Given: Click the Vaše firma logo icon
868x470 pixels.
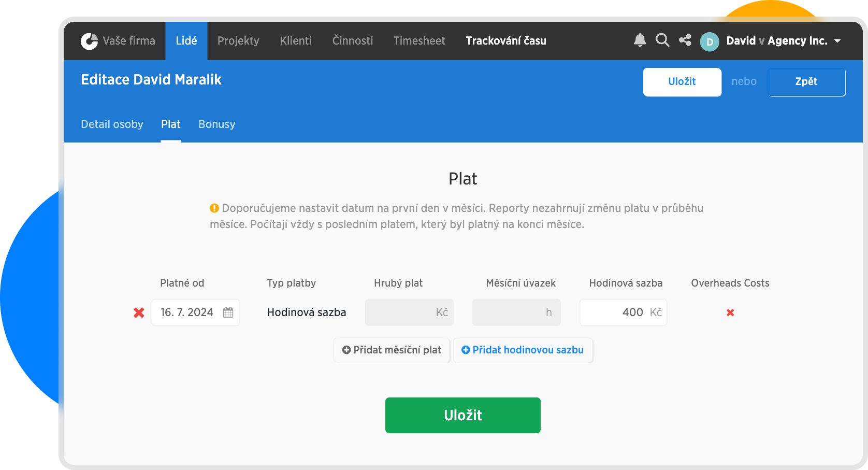Looking at the screenshot, I should (x=89, y=41).
